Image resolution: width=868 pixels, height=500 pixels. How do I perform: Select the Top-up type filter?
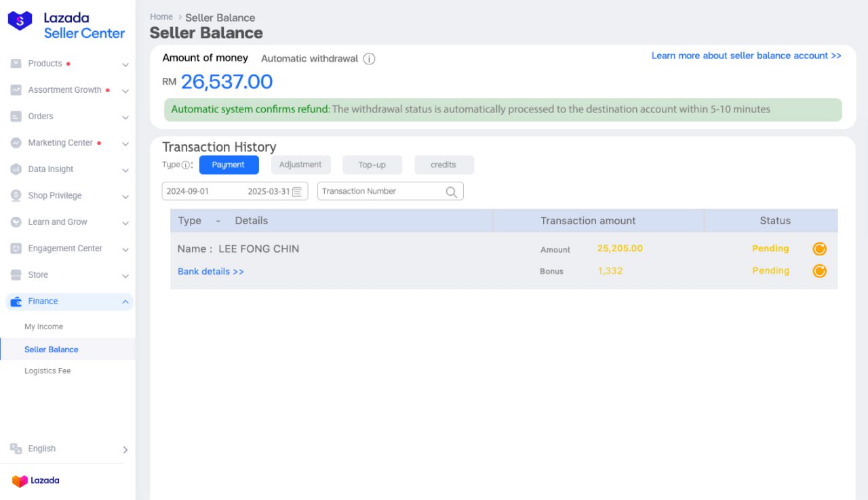coord(372,165)
